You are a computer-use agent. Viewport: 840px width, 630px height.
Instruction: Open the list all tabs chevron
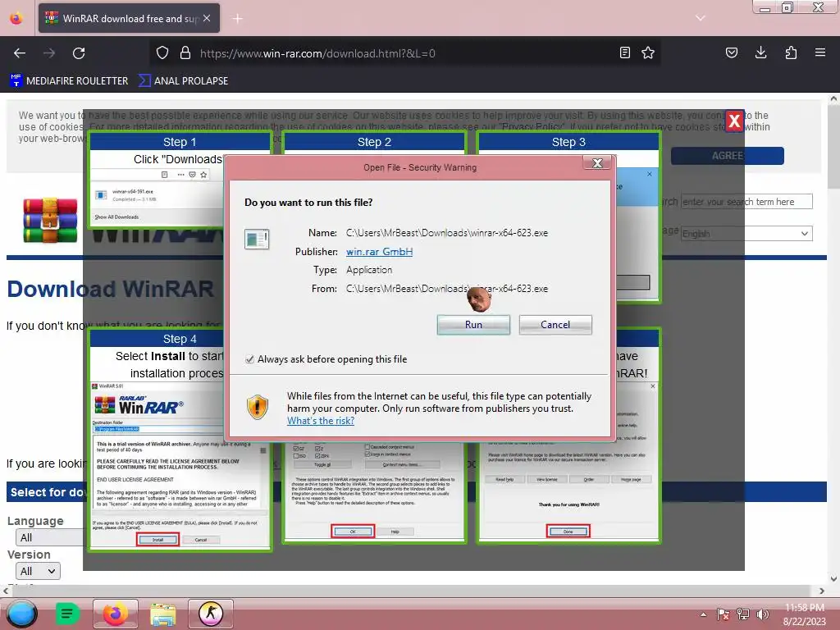(x=701, y=18)
